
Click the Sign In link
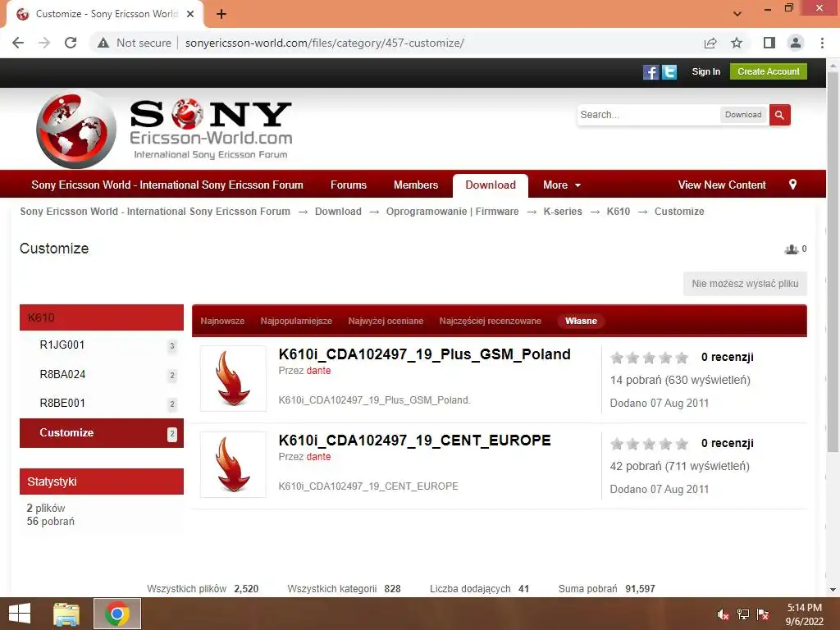click(x=706, y=72)
